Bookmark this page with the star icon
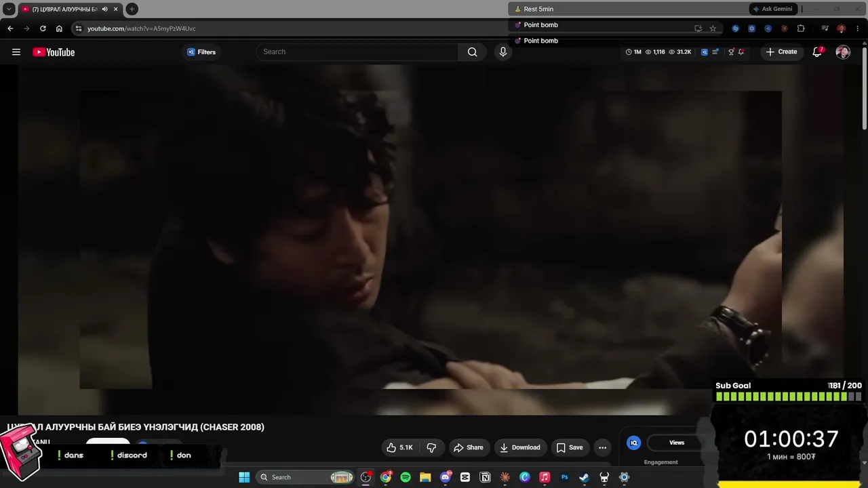 click(713, 28)
